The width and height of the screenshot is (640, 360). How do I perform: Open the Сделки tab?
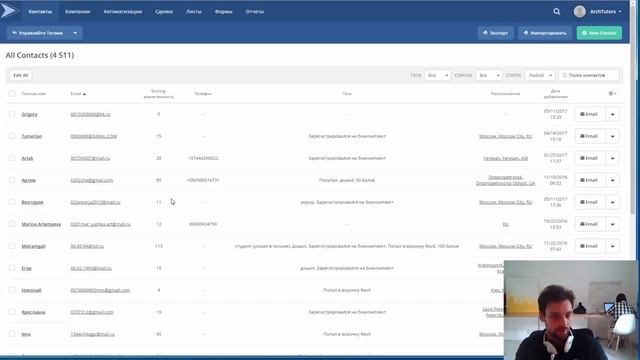click(x=164, y=11)
